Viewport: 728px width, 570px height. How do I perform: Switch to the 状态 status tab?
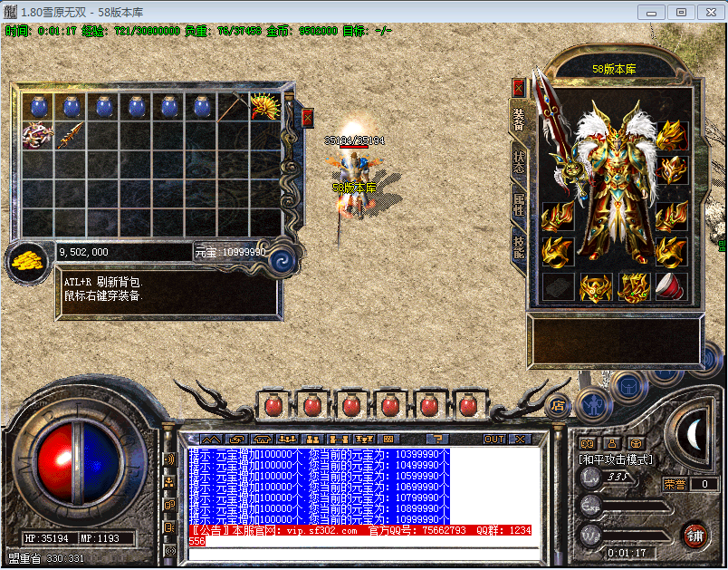pyautogui.click(x=519, y=161)
